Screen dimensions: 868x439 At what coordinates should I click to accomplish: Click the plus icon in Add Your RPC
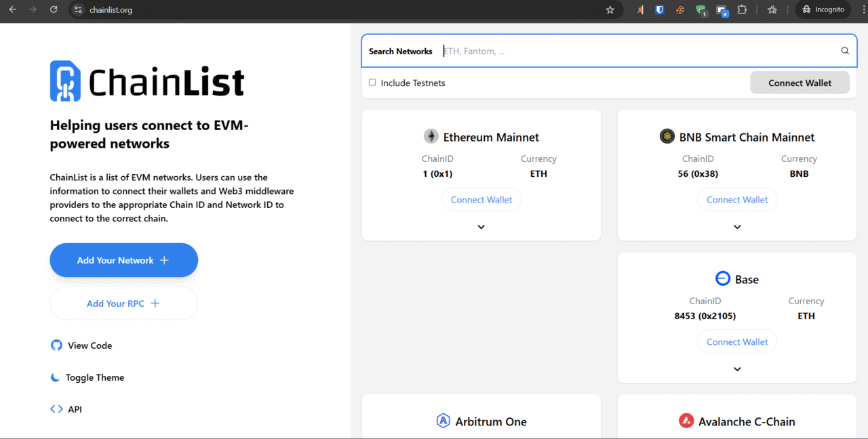click(x=155, y=303)
